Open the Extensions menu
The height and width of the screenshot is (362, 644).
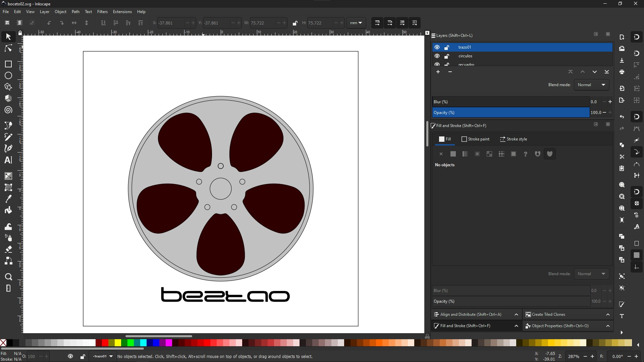(122, 12)
